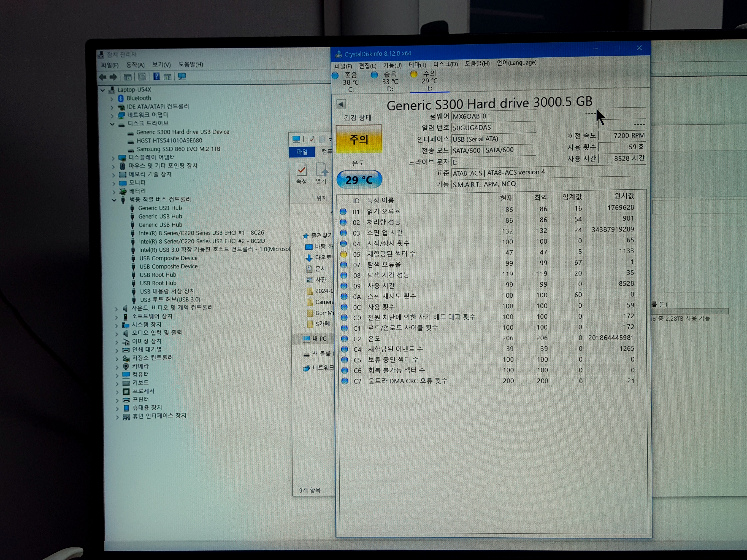Viewport: 747px width, 560px height.
Task: Click status icon of 읽기 오류율 row
Action: (x=343, y=211)
